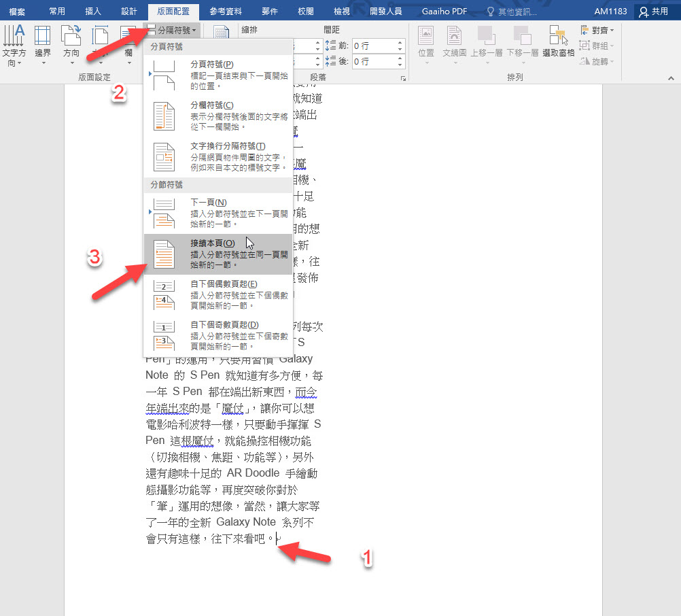Click the 下移一層 send backward icon
The height and width of the screenshot is (616, 681).
pyautogui.click(x=523, y=35)
